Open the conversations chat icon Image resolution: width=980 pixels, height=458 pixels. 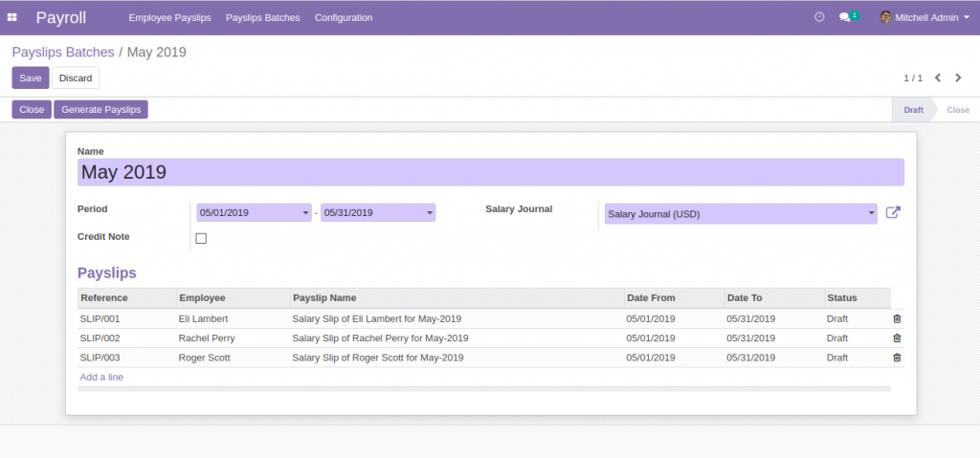[845, 17]
